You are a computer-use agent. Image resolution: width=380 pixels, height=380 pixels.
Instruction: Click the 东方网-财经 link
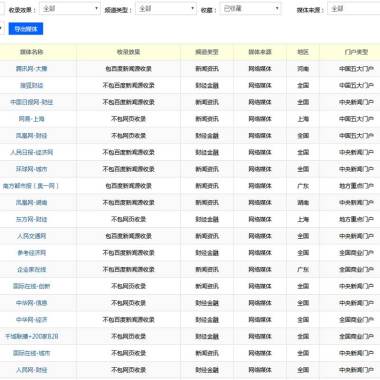coord(31,219)
